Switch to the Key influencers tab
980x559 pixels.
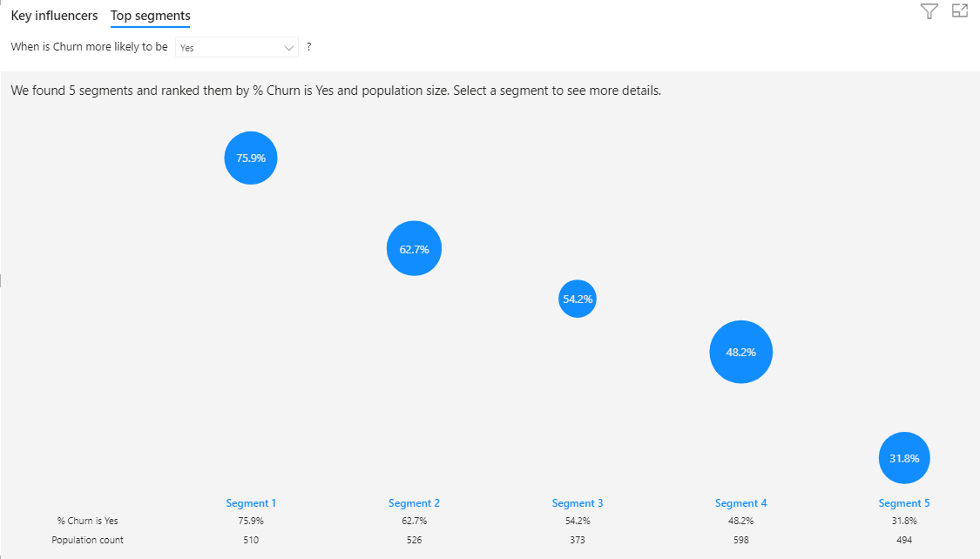pyautogui.click(x=54, y=16)
